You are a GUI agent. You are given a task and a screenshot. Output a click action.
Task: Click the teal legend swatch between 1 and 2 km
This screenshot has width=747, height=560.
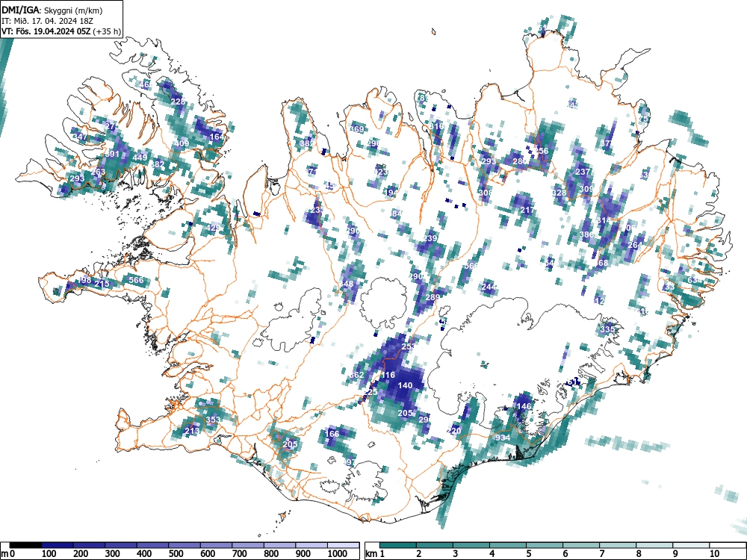398,545
